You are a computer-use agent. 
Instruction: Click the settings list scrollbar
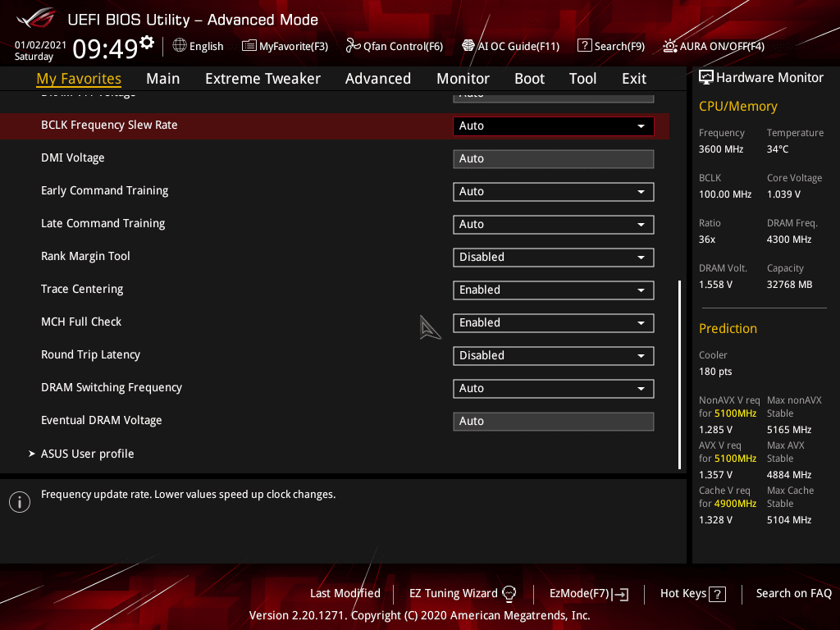(x=679, y=374)
